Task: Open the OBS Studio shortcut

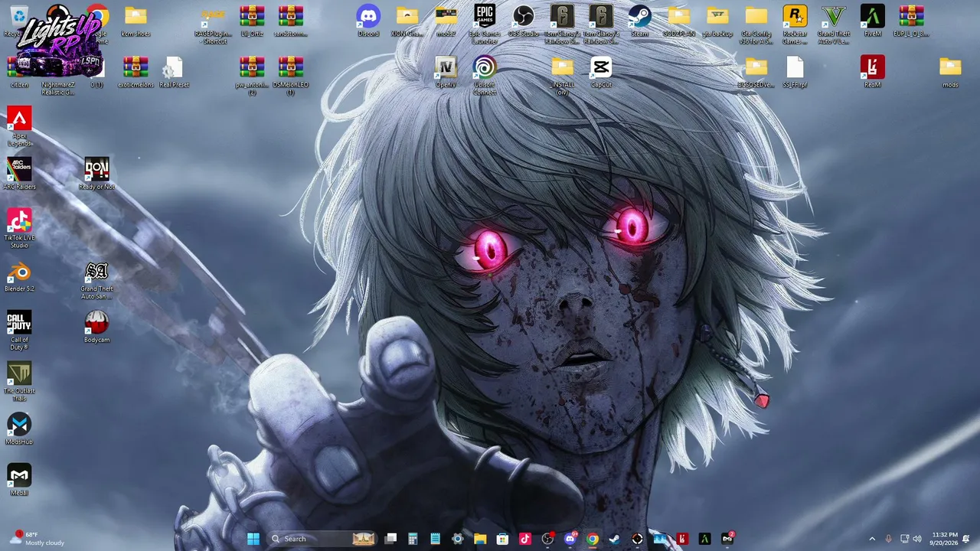Action: (x=524, y=21)
